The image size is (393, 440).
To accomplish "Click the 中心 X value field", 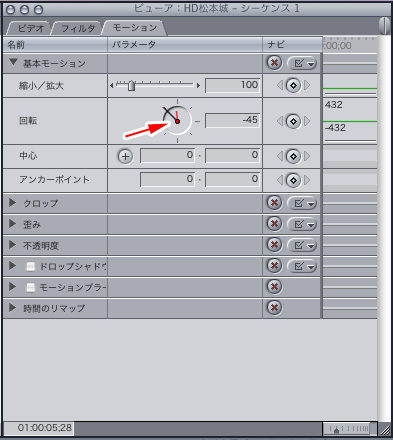I will click(x=167, y=156).
